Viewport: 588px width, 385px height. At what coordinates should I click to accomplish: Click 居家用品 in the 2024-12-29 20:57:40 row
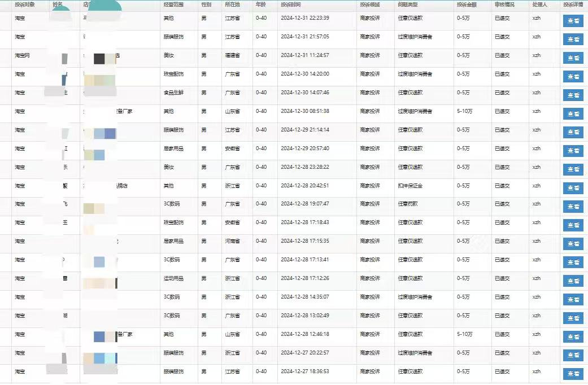[173, 148]
